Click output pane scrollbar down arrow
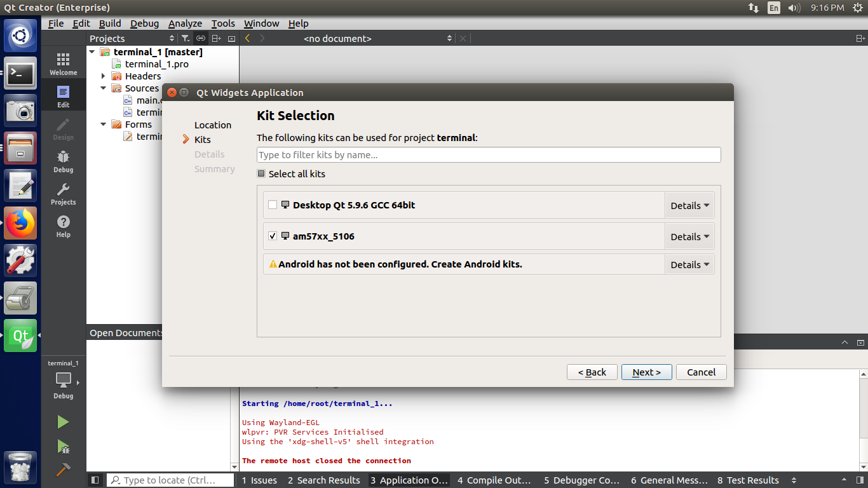 pyautogui.click(x=863, y=466)
